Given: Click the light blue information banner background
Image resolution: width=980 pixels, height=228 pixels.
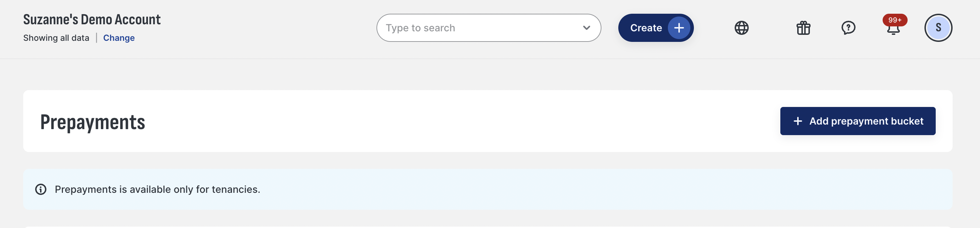Looking at the screenshot, I should 570,189.
